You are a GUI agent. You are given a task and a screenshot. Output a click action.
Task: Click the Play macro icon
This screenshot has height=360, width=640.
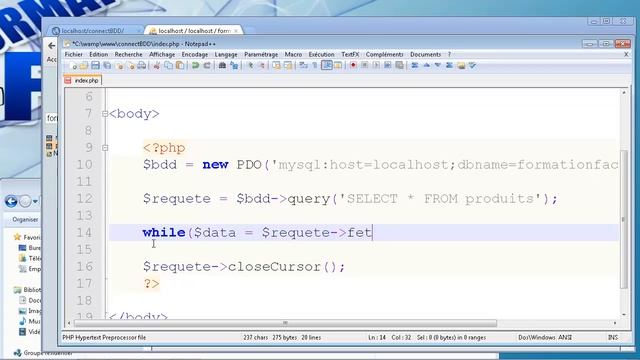tap(376, 65)
